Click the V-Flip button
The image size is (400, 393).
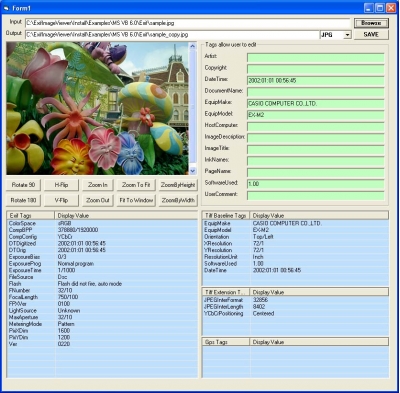pos(61,200)
